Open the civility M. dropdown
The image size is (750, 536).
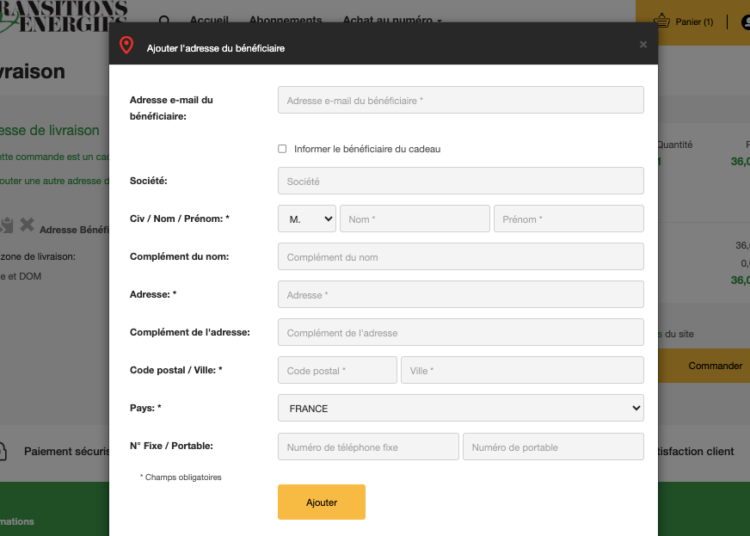(x=306, y=219)
